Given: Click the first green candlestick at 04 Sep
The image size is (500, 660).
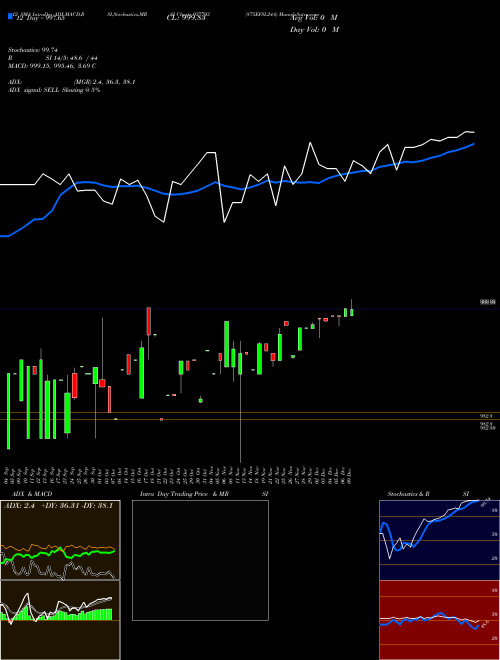Looking at the screenshot, I should 8,411.
